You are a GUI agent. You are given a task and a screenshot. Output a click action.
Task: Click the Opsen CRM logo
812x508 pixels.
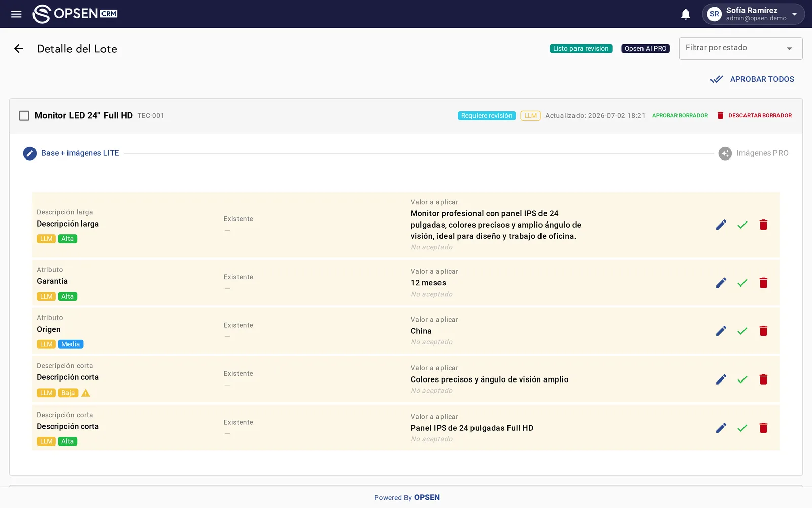[75, 14]
